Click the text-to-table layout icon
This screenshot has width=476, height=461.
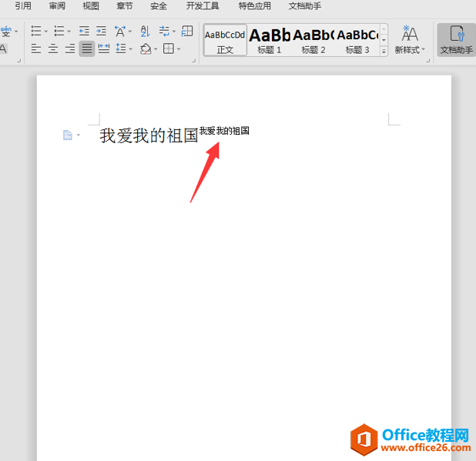pos(187,31)
